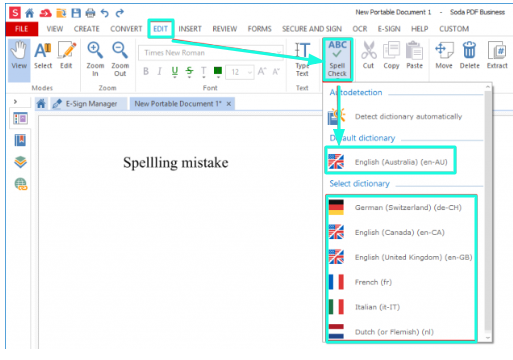Screen dimensions: 513x360
Task: Close the New Portable Document 1 tab
Action: pos(229,104)
